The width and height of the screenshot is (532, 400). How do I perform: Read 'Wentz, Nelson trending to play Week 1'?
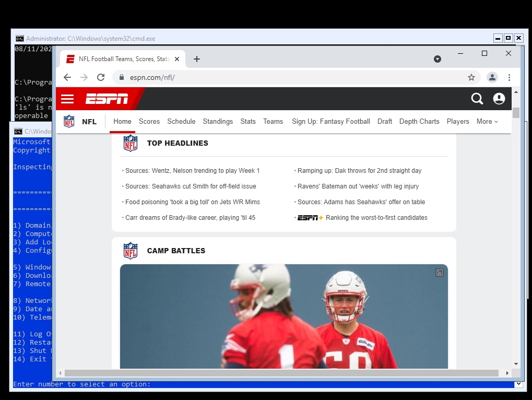pyautogui.click(x=192, y=171)
